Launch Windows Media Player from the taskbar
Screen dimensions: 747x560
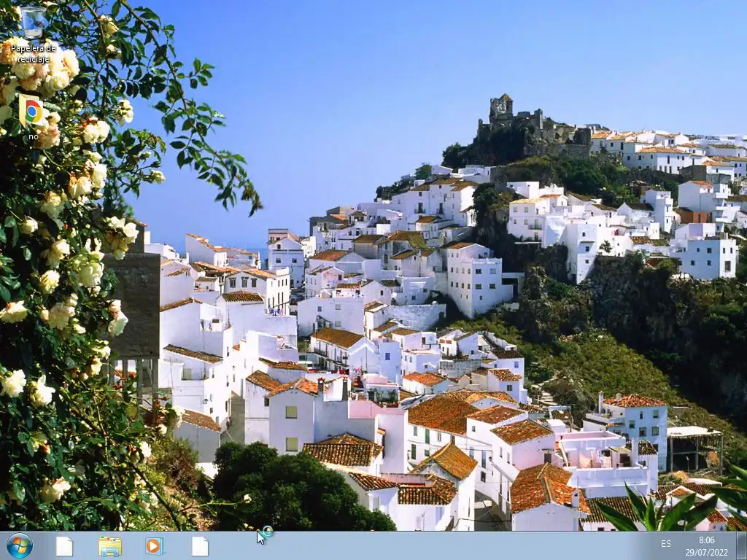tap(155, 546)
